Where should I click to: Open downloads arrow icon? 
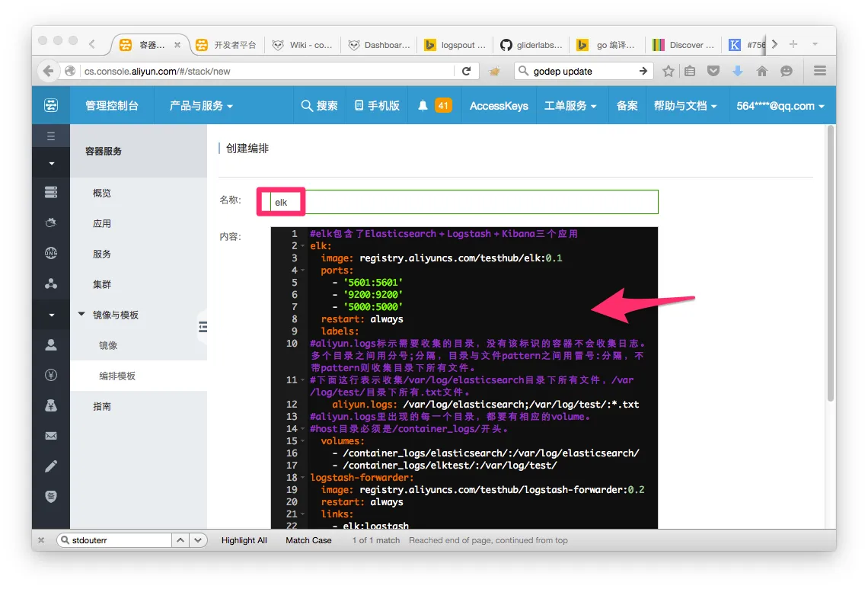737,71
